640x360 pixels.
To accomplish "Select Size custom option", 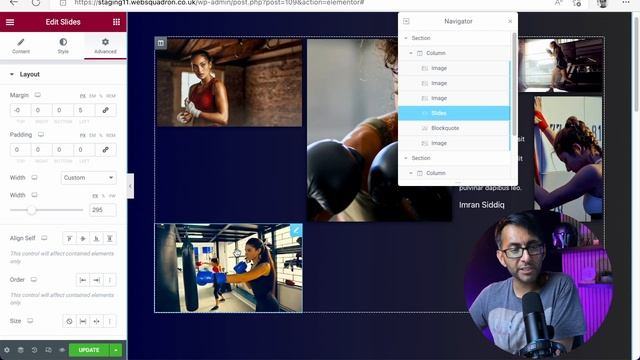I will click(110, 322).
